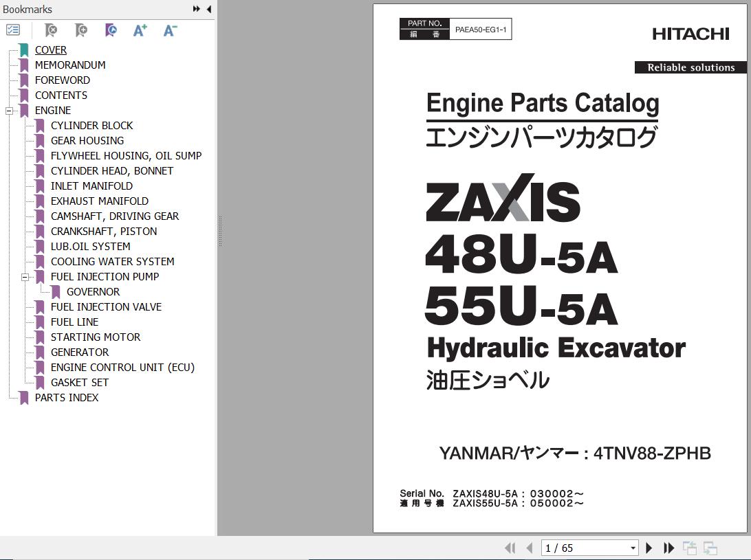The width and height of the screenshot is (751, 560).
Task: Open CAMSHAFT, DRIVING GEAR bookmark
Action: click(x=115, y=216)
